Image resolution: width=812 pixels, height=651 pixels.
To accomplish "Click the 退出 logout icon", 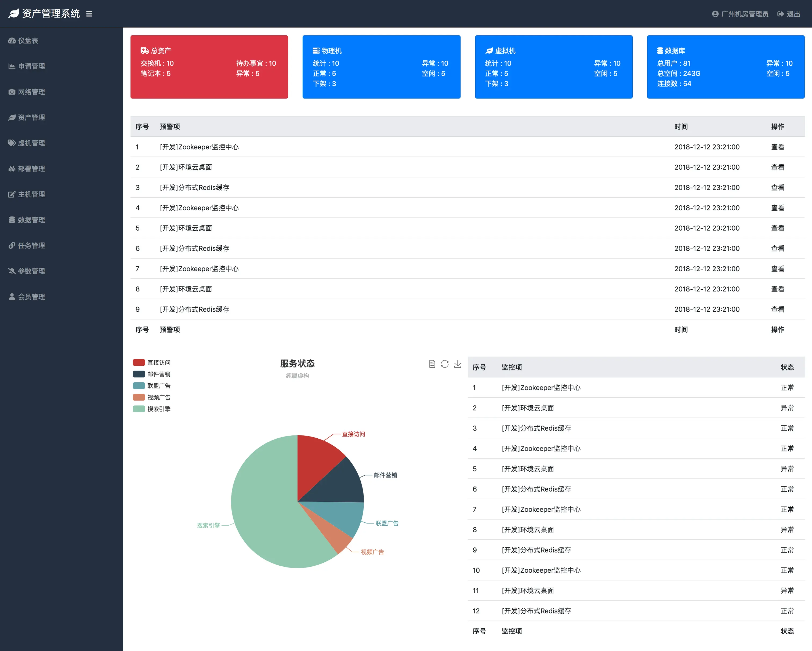I will pyautogui.click(x=781, y=14).
